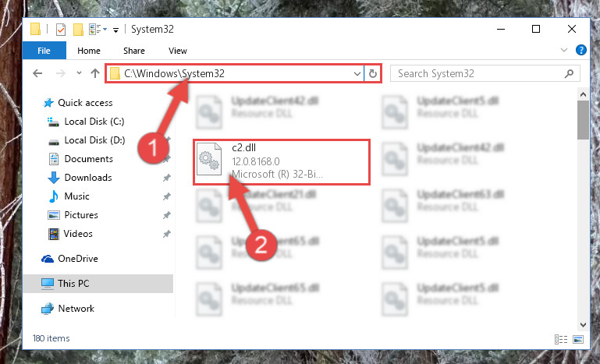
Task: Click the Back navigation arrow
Action: [x=37, y=73]
